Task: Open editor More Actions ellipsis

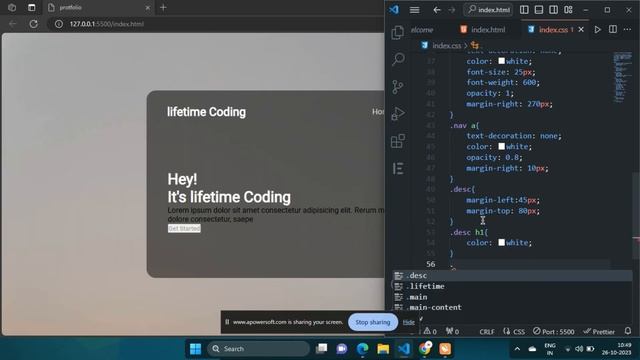Action: [x=627, y=29]
